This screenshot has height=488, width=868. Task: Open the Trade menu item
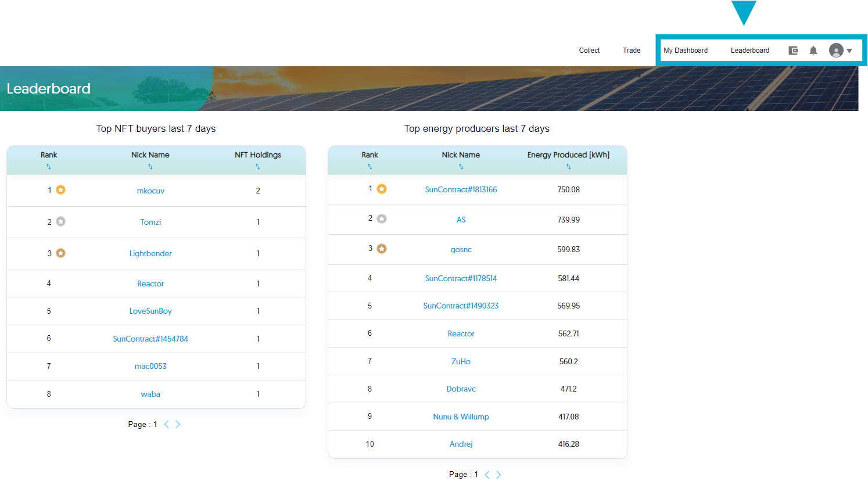point(632,51)
